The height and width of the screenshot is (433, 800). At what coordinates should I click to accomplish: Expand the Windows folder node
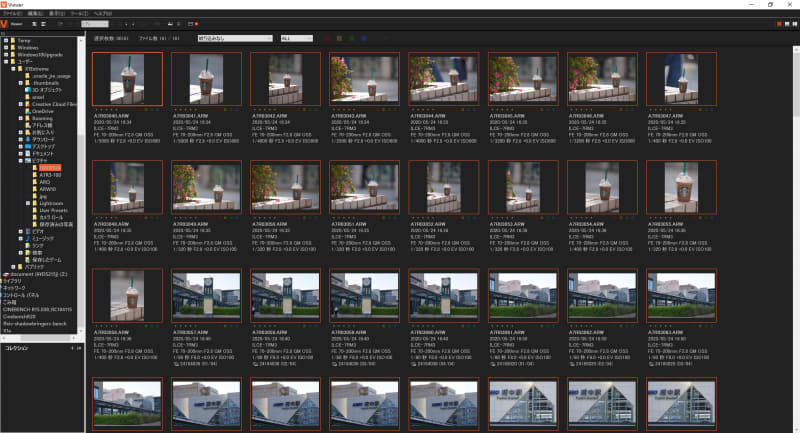pos(6,47)
